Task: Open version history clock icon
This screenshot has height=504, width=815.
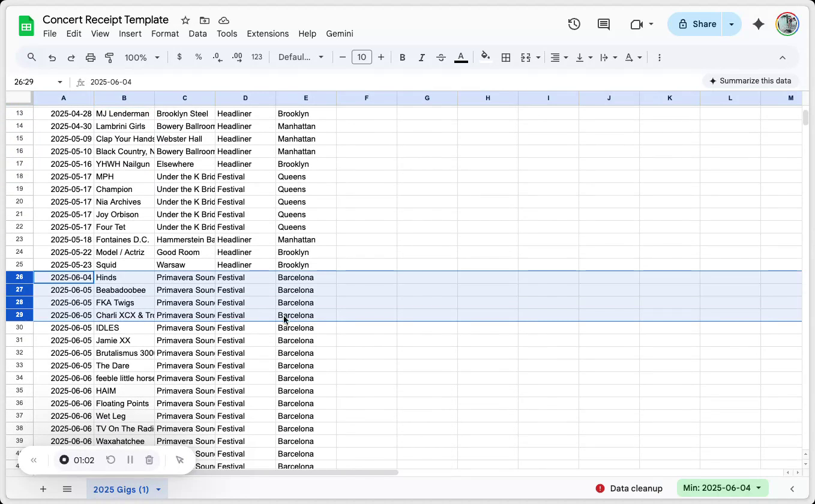Action: click(x=574, y=24)
